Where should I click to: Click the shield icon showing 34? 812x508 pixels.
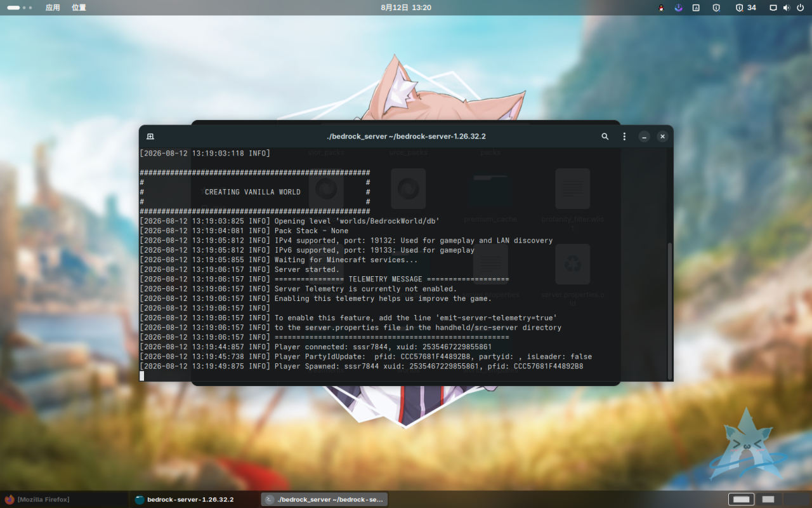tap(745, 8)
